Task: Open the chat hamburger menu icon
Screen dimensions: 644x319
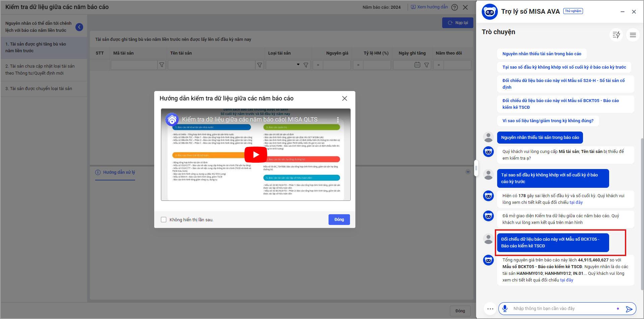Action: point(633,35)
